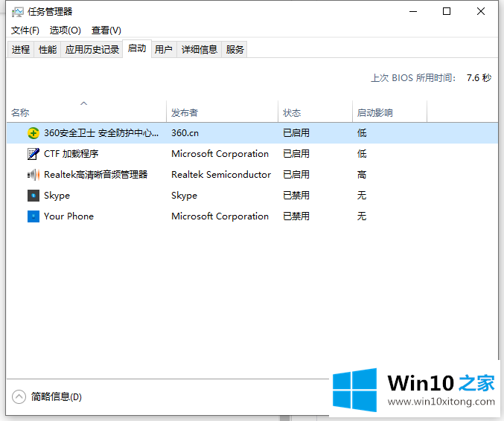
Task: Click Microsoft Corporation publisher in Your Phone row
Action: click(x=220, y=216)
